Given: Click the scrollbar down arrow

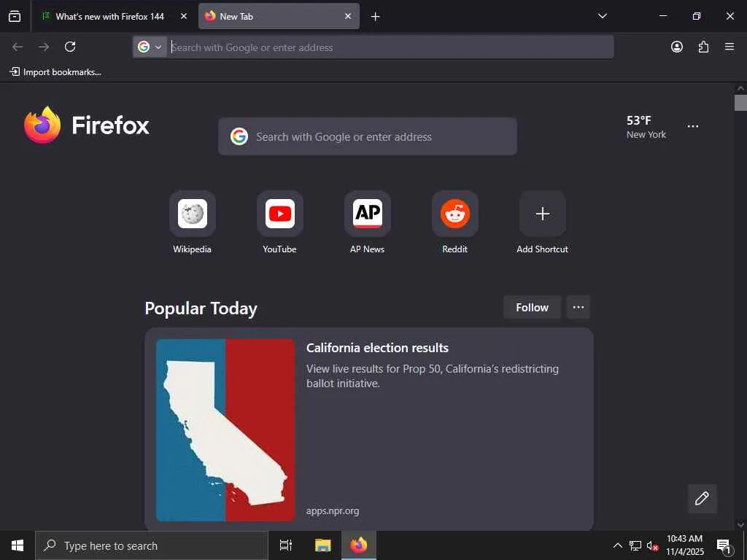Looking at the screenshot, I should 740,525.
